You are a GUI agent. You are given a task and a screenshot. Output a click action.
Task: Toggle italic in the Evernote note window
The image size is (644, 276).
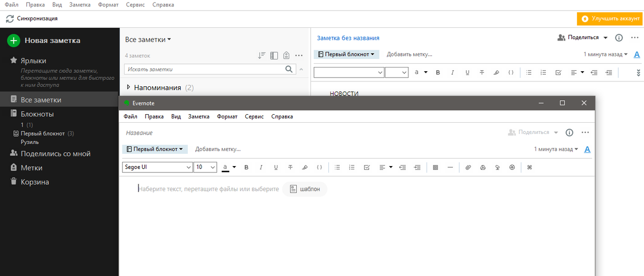tap(261, 167)
